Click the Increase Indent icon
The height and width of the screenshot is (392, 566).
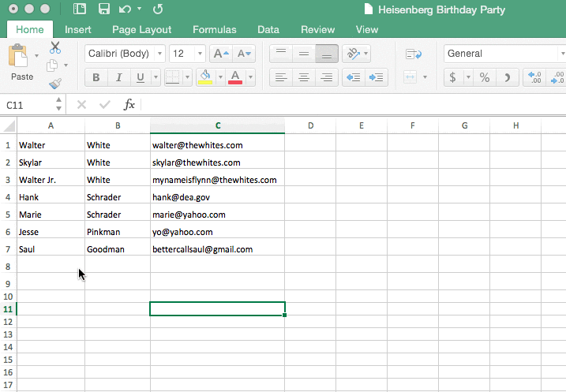(377, 77)
